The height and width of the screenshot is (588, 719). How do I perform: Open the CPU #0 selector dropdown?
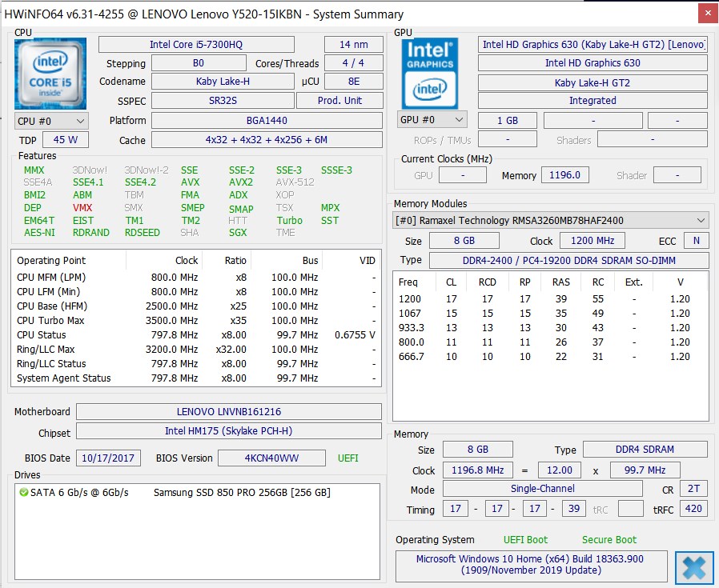[x=51, y=121]
